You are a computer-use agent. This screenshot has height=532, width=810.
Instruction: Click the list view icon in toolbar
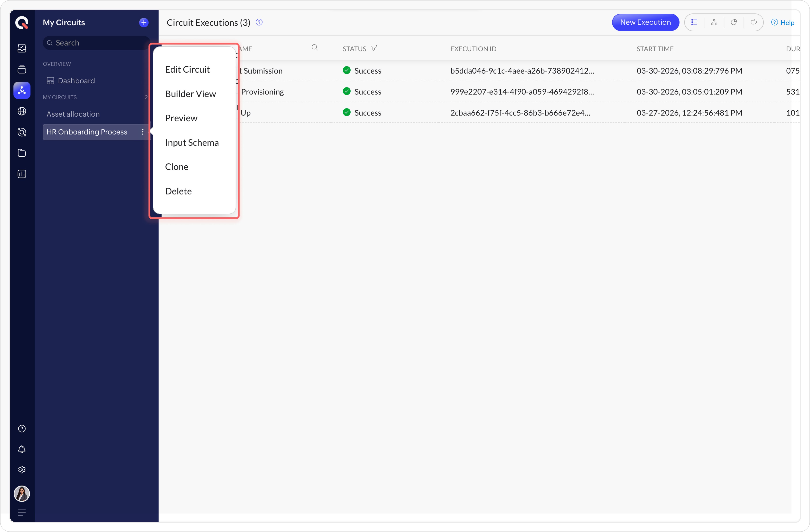(x=694, y=22)
